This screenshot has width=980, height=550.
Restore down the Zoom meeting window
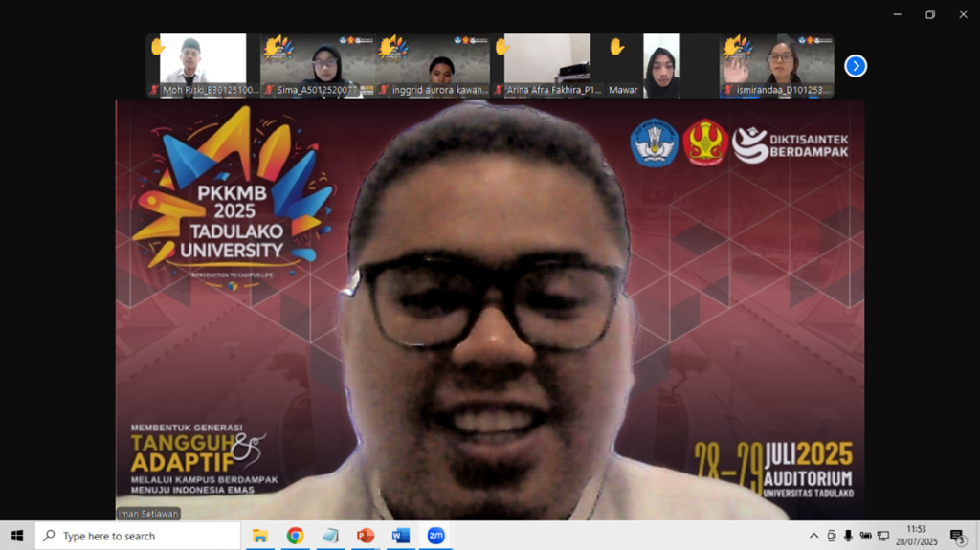click(x=930, y=14)
